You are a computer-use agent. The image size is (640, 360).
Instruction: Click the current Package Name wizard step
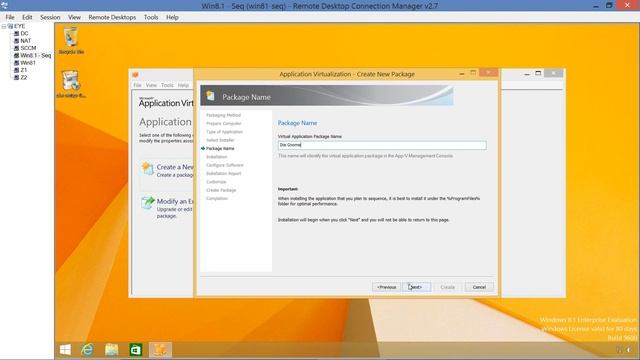point(220,149)
